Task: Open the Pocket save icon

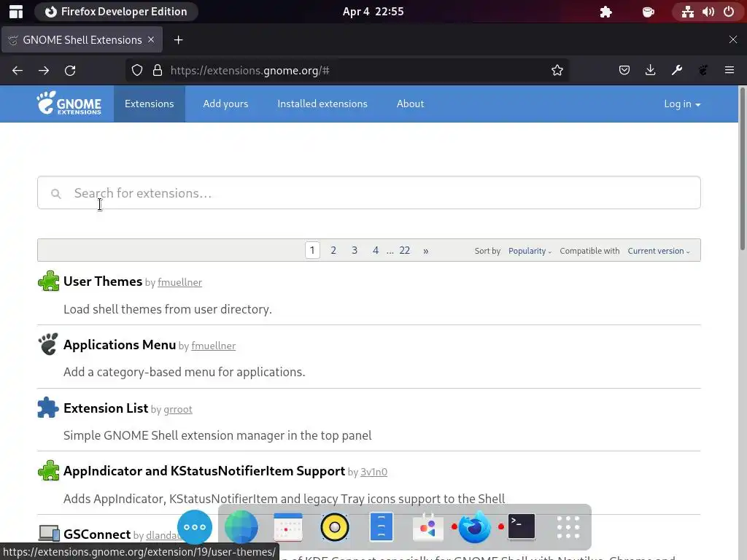Action: tap(624, 71)
